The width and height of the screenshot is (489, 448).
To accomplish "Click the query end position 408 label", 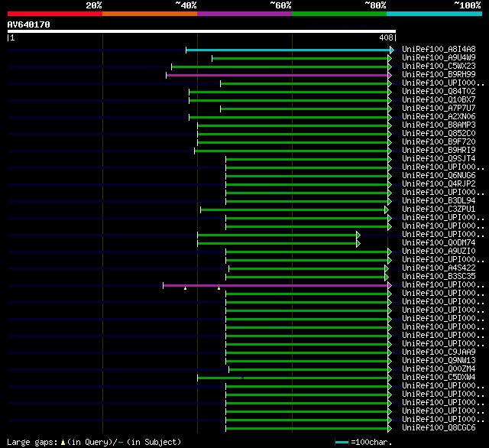I will (386, 37).
